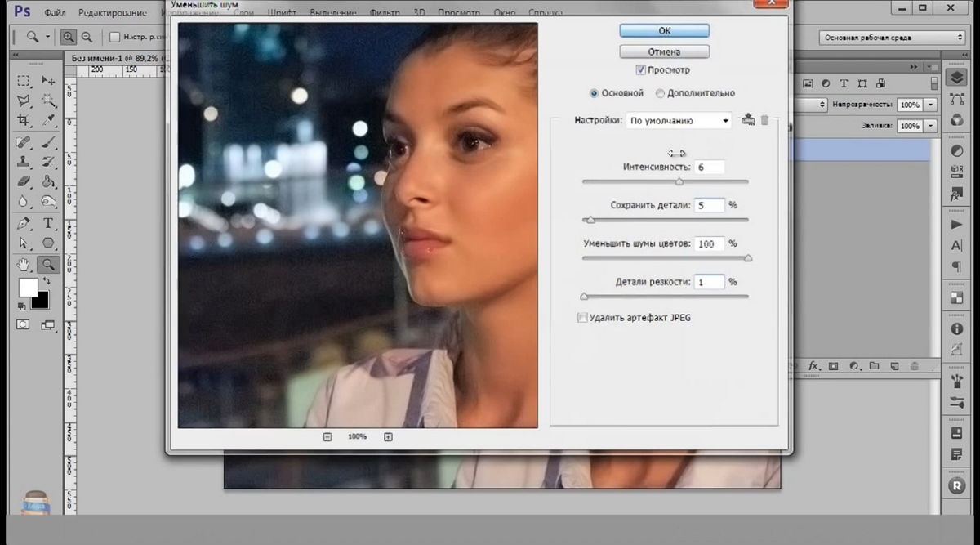Filter layers by type layers (T icon)
Image resolution: width=980 pixels, height=545 pixels.
click(x=843, y=83)
